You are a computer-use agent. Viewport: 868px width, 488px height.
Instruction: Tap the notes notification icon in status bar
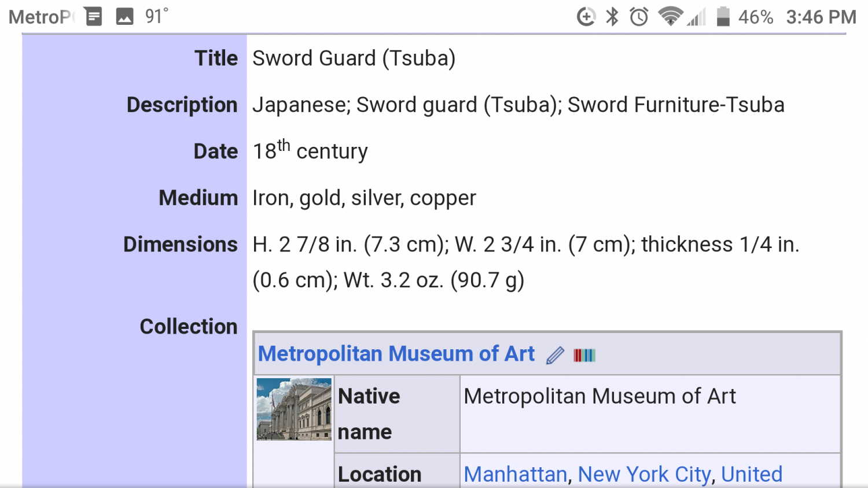[94, 16]
